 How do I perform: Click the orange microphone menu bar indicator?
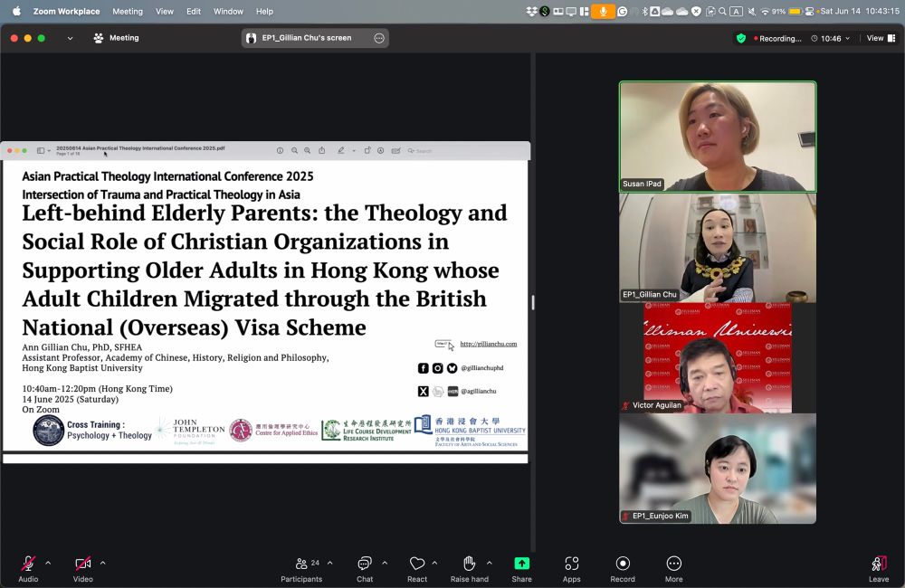pos(603,11)
